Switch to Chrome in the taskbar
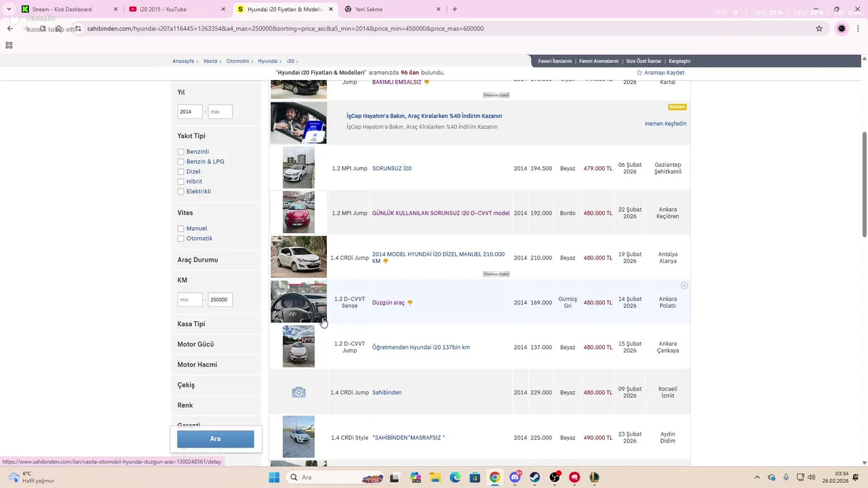Screen dimensions: 868x488 coord(495,477)
